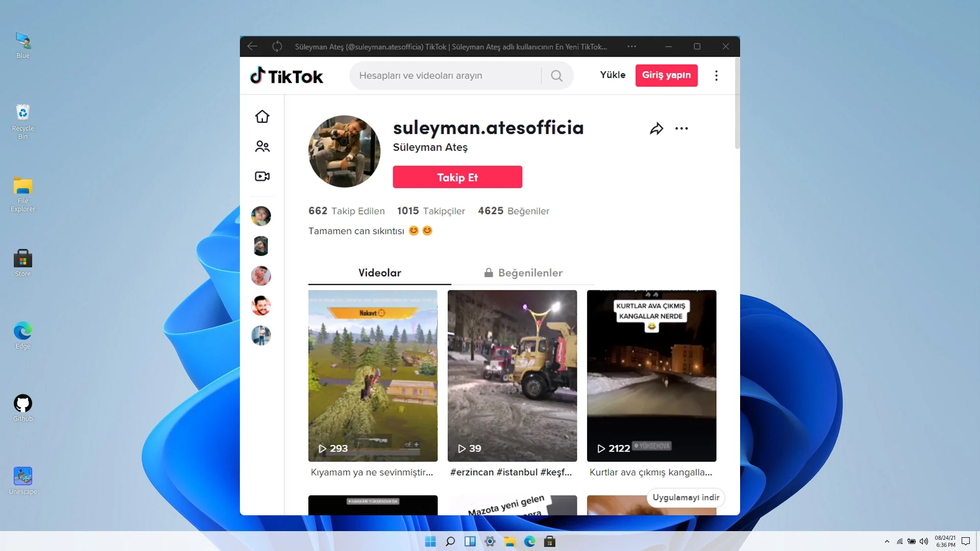Click the third suggested account avatar in sidebar
The image size is (980, 551).
point(261,275)
